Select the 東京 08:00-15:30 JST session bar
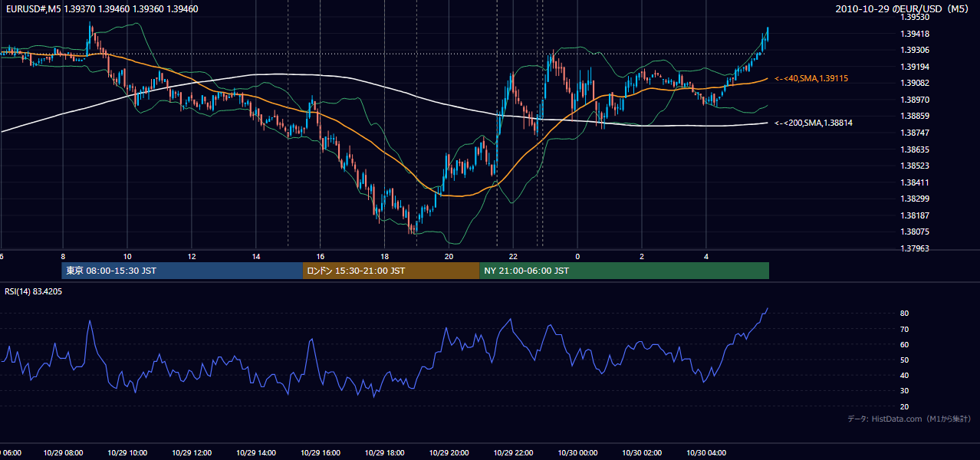Image resolution: width=980 pixels, height=460 pixels. tap(183, 271)
